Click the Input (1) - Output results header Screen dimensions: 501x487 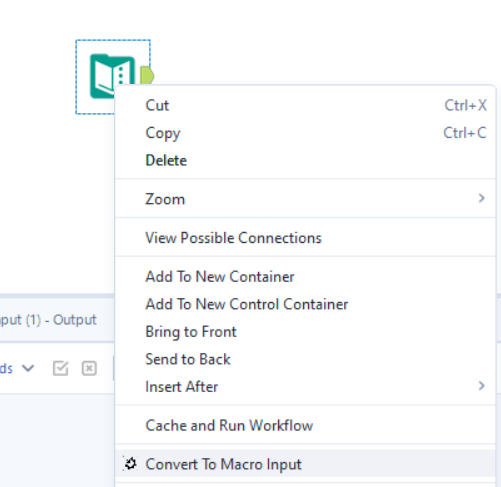pos(48,320)
